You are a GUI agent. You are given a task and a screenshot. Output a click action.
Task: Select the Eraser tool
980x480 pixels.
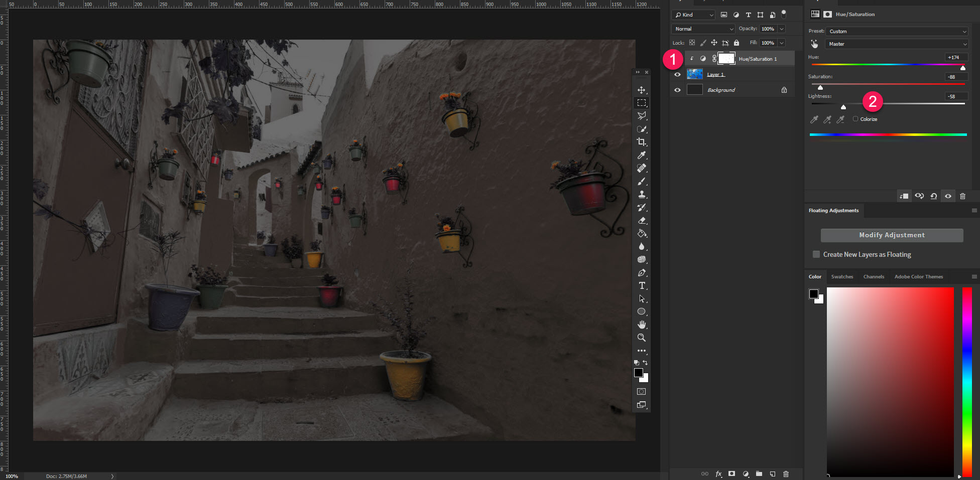(641, 220)
